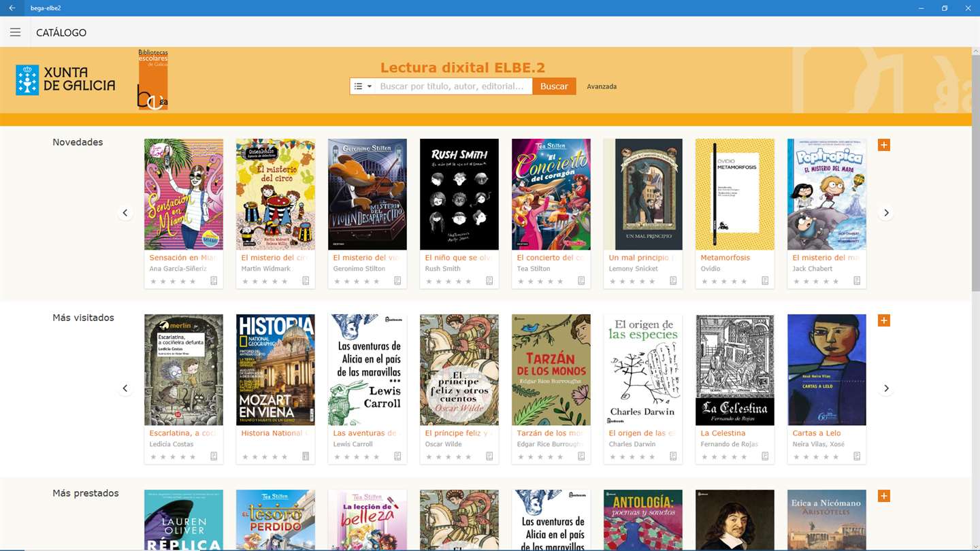The width and height of the screenshot is (980, 551).
Task: Expand the Más visitados section with plus icon
Action: [883, 320]
